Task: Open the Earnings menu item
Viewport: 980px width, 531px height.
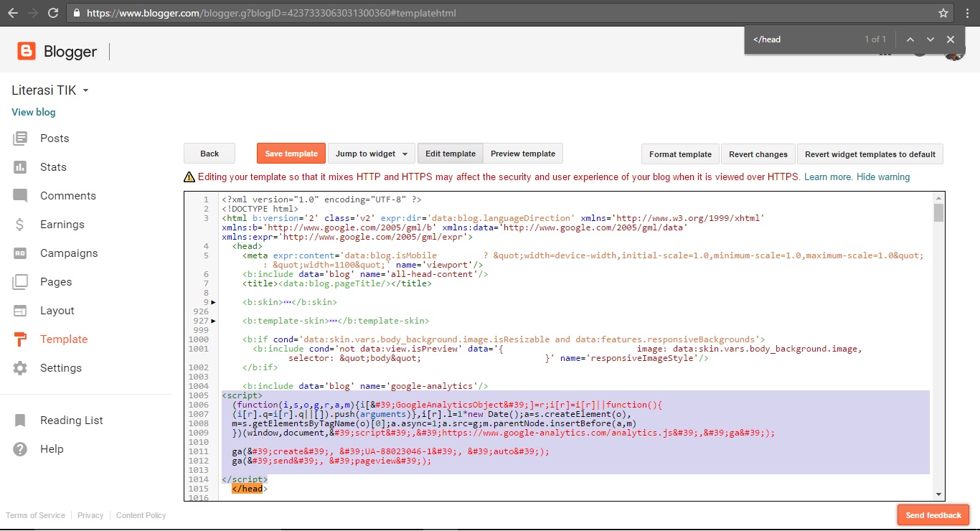Action: (x=62, y=225)
